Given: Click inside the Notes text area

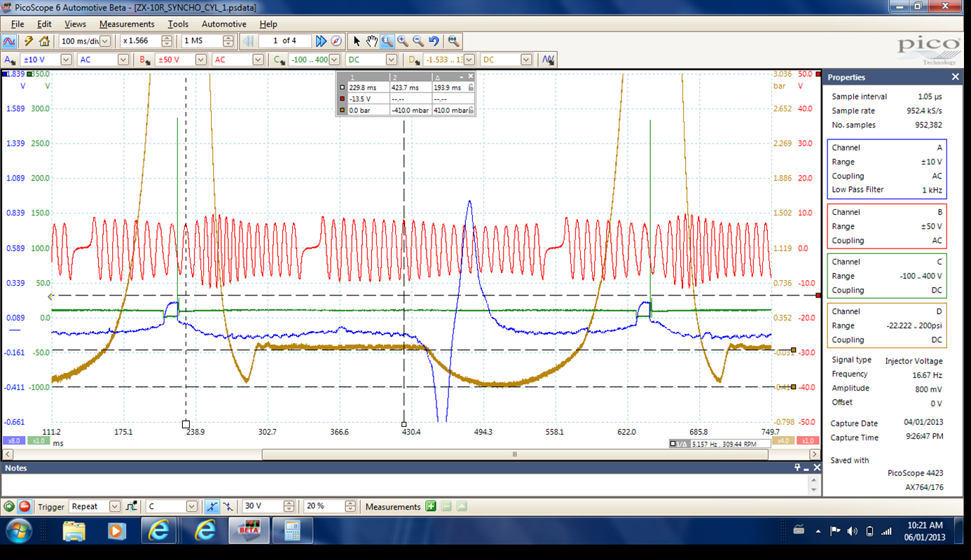Looking at the screenshot, I should [404, 484].
